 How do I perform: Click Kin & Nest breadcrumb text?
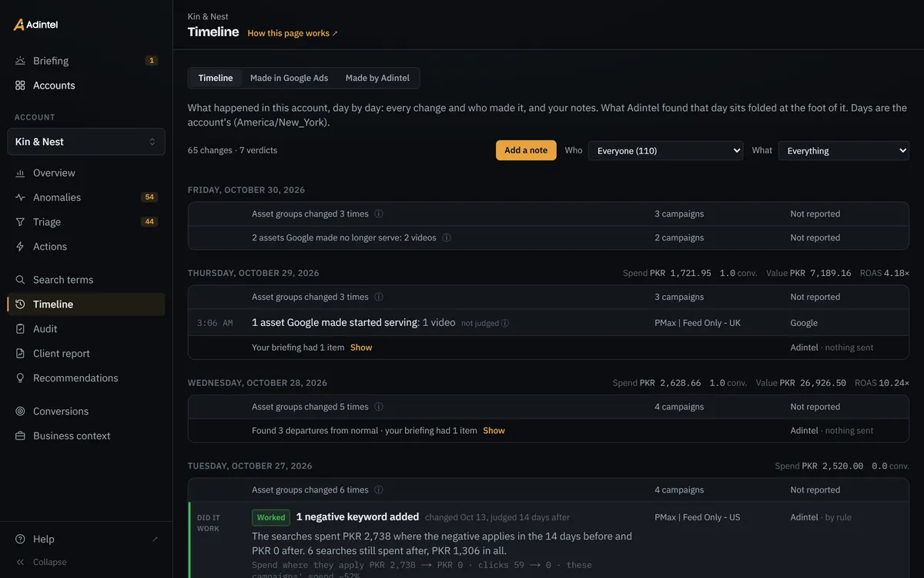click(x=208, y=16)
